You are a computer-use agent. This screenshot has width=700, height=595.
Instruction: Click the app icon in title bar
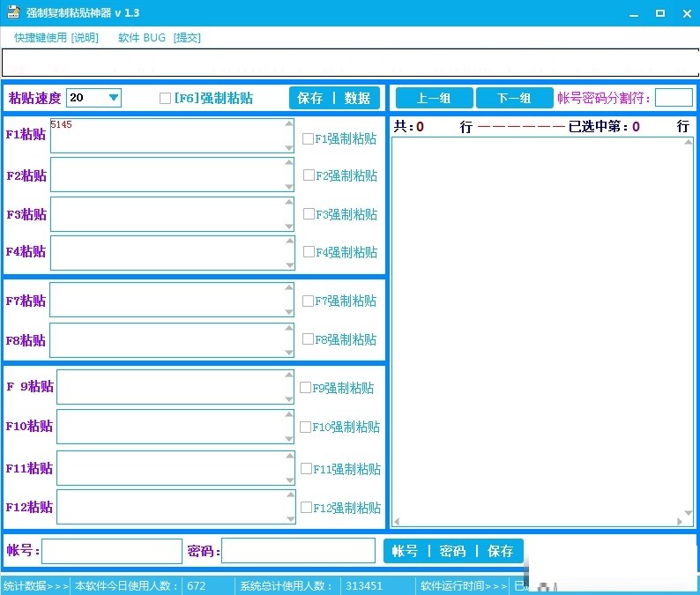pyautogui.click(x=11, y=13)
